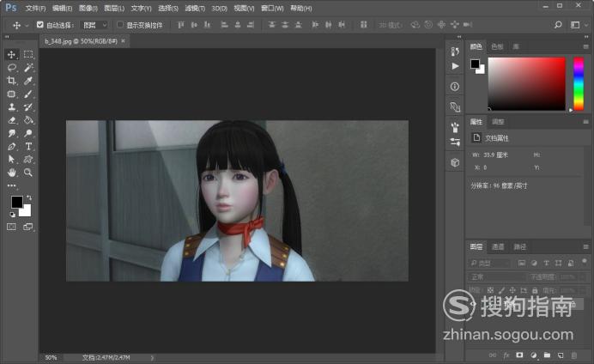Open the Info panel icon
The height and width of the screenshot is (364, 594).
455,87
